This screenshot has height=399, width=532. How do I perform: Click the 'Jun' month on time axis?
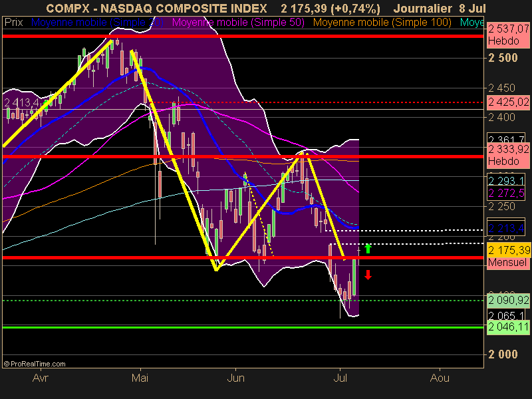coord(235,378)
